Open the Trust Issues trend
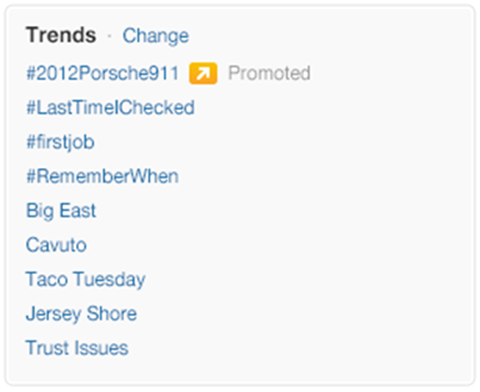The image size is (480, 392). click(77, 348)
